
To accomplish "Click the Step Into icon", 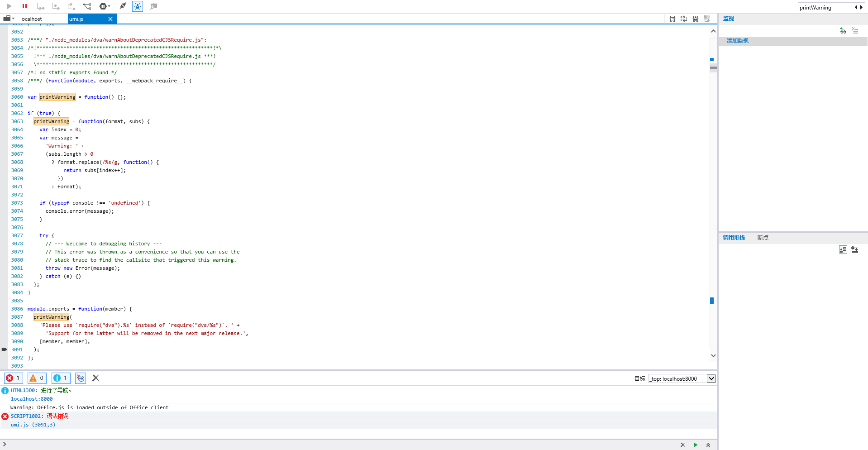I will 40,6.
